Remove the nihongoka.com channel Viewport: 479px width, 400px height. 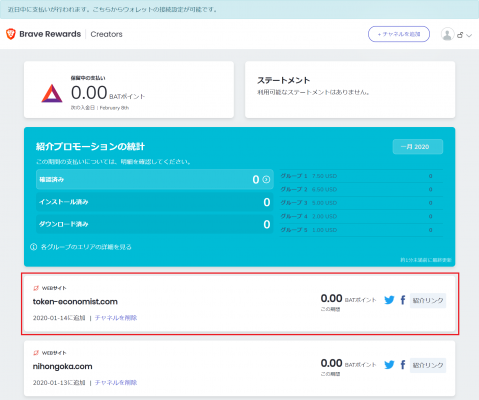(x=116, y=382)
